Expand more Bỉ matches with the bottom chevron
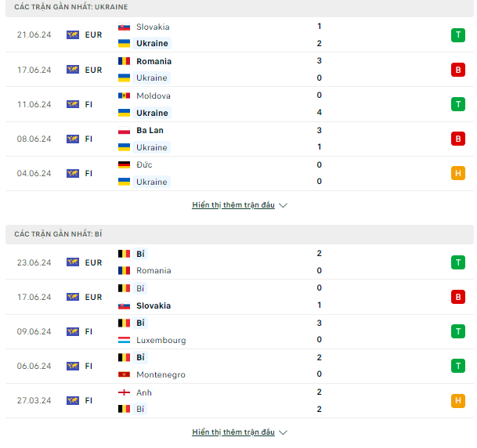The height and width of the screenshot is (448, 477). coord(283,432)
